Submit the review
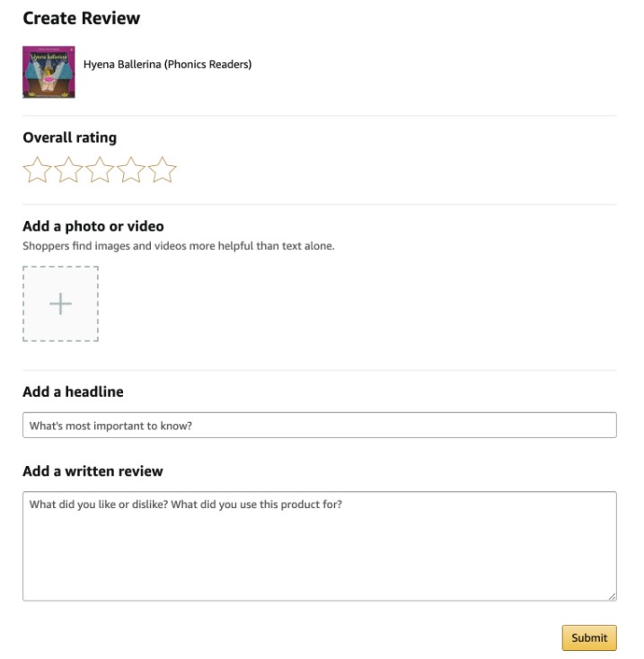This screenshot has width=644, height=659. [589, 637]
